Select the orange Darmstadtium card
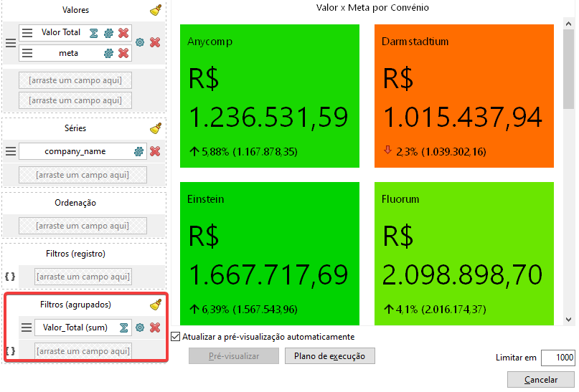The height and width of the screenshot is (392, 579). click(x=464, y=96)
